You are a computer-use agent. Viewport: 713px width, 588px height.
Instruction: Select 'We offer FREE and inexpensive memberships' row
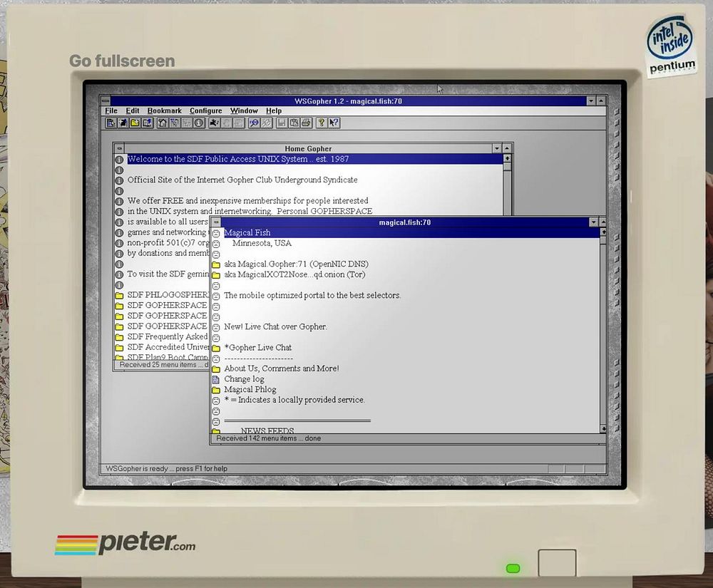tap(248, 201)
